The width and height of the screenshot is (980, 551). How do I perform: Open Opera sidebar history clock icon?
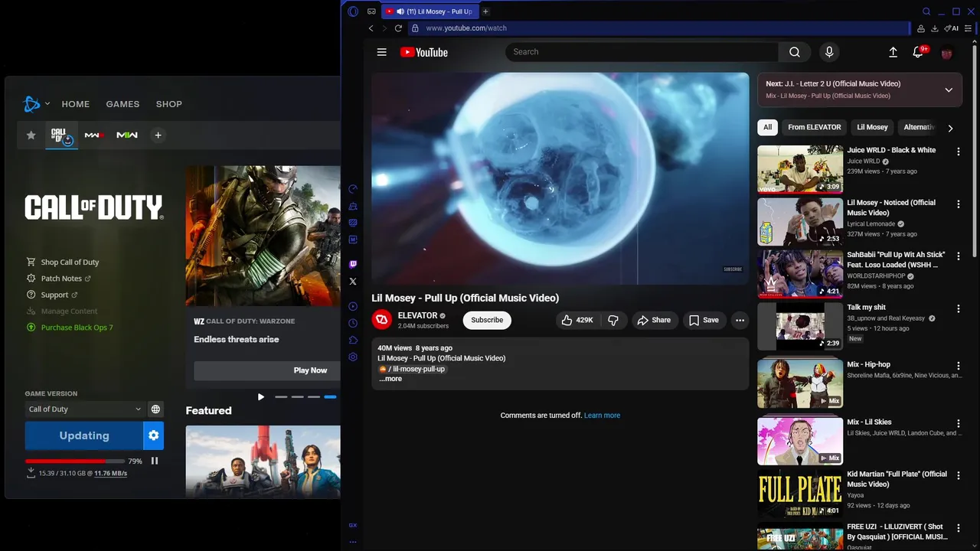pyautogui.click(x=353, y=323)
